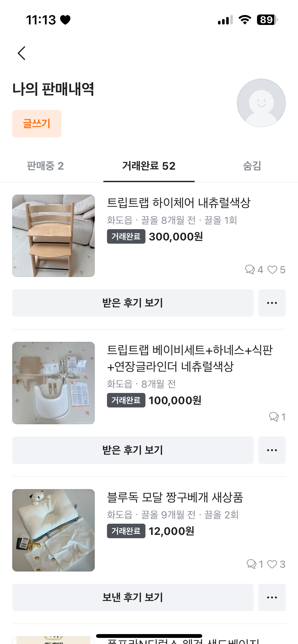Tap chat bubble icon on 블루독 짱구베개 listing
Viewport: 298px width, 644px height.
(251, 564)
